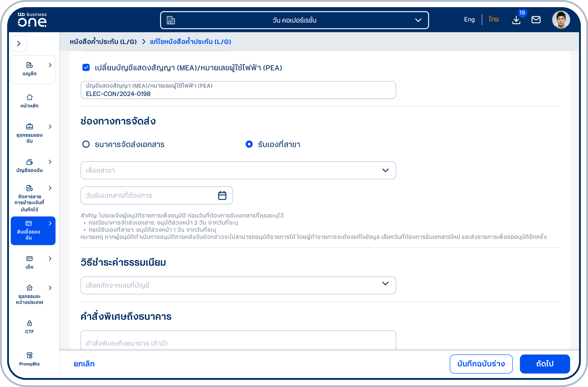Expand the collapsed sidebar with arrow button

19,44
